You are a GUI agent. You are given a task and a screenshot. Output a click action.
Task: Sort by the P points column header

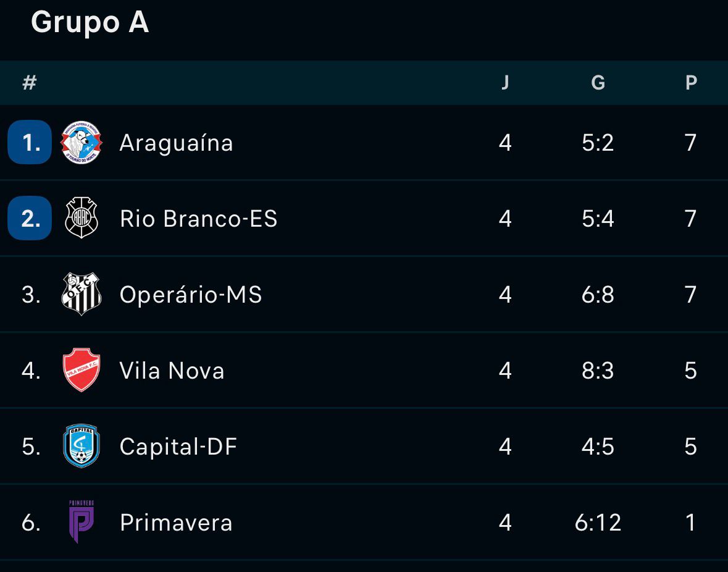[691, 83]
